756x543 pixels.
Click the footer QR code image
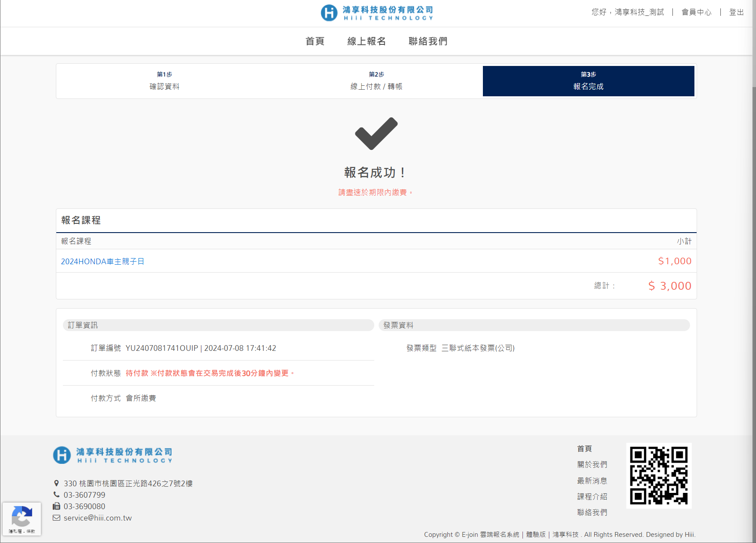(658, 475)
